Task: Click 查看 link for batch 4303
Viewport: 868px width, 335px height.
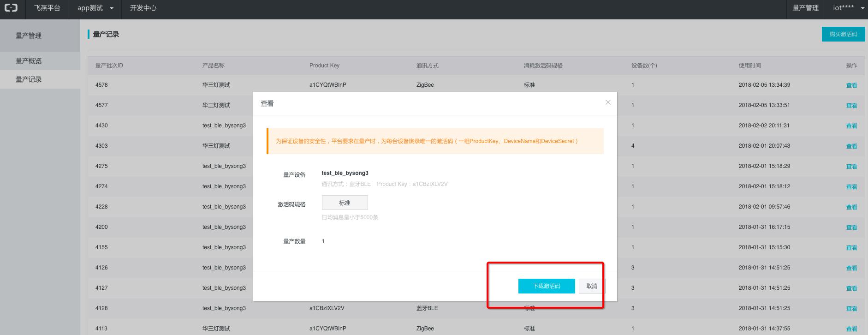Action: click(851, 146)
